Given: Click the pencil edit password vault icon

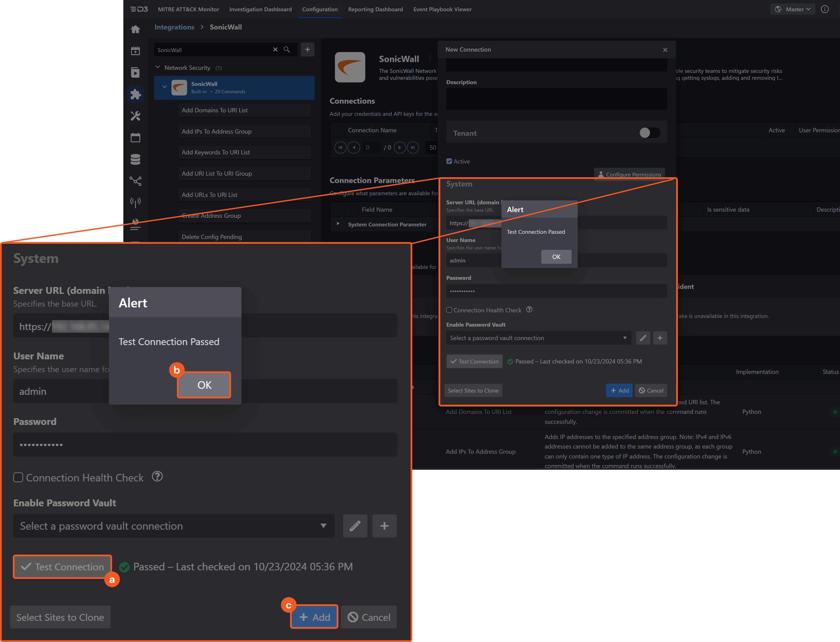Looking at the screenshot, I should 643,338.
